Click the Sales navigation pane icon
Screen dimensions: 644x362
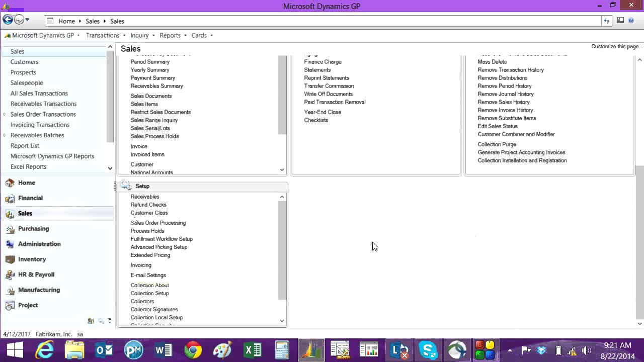tap(10, 214)
